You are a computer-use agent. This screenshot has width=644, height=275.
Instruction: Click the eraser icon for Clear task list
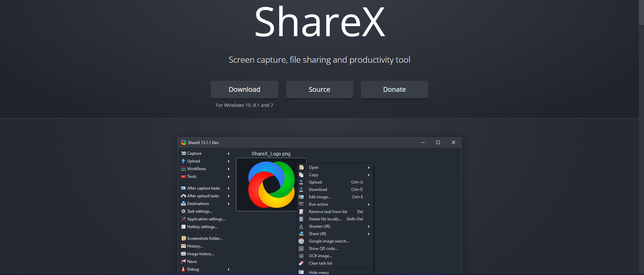(301, 263)
